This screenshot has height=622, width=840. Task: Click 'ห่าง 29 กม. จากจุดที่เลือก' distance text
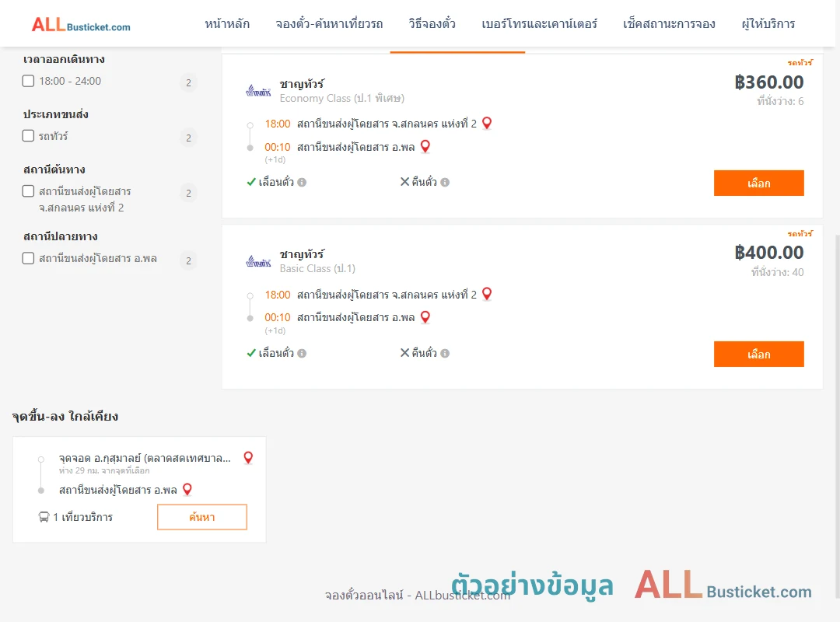click(x=104, y=470)
